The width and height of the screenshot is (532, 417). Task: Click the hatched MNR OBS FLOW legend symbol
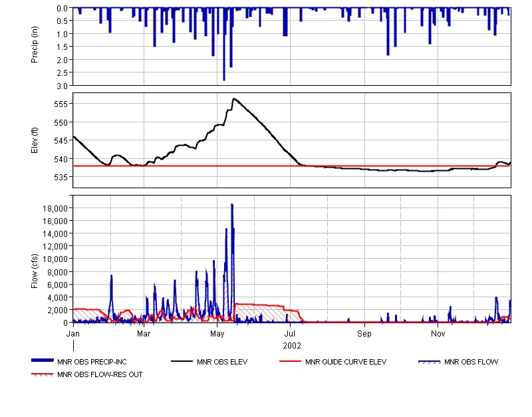[x=429, y=361]
